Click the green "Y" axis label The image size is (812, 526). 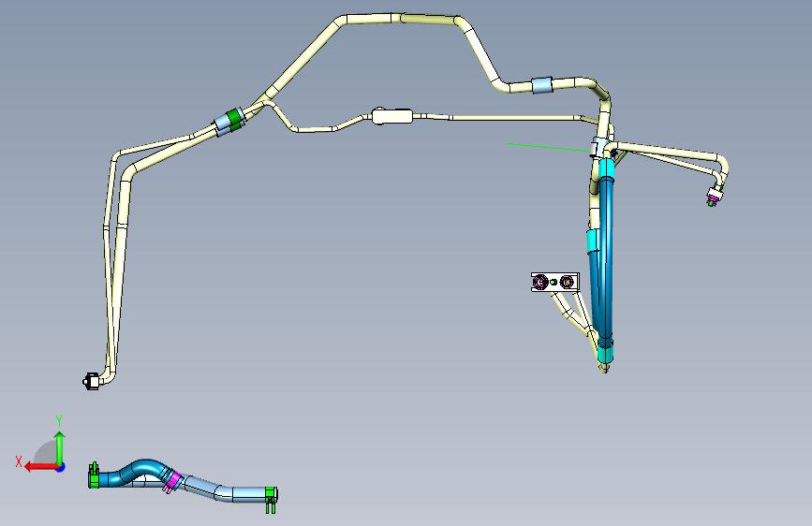(x=59, y=421)
